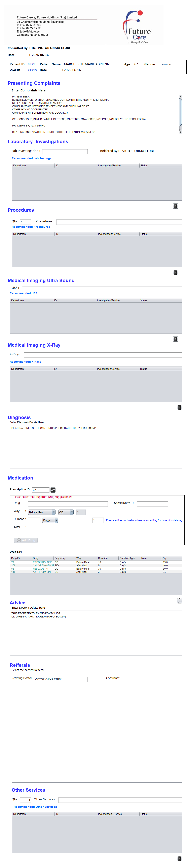Screen dimensions: 187x868
Task: Click the delete icon below Procedures table
Action: click(175, 273)
